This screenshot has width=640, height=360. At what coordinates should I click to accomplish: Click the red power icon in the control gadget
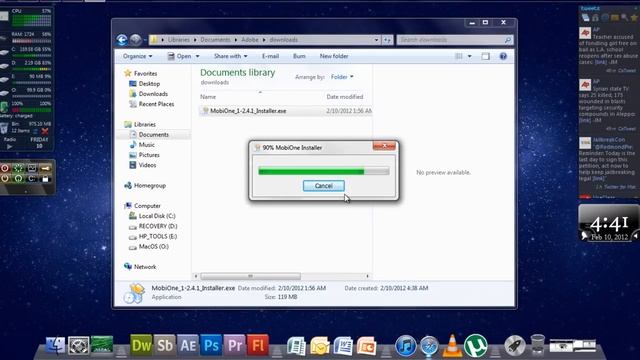(5, 168)
